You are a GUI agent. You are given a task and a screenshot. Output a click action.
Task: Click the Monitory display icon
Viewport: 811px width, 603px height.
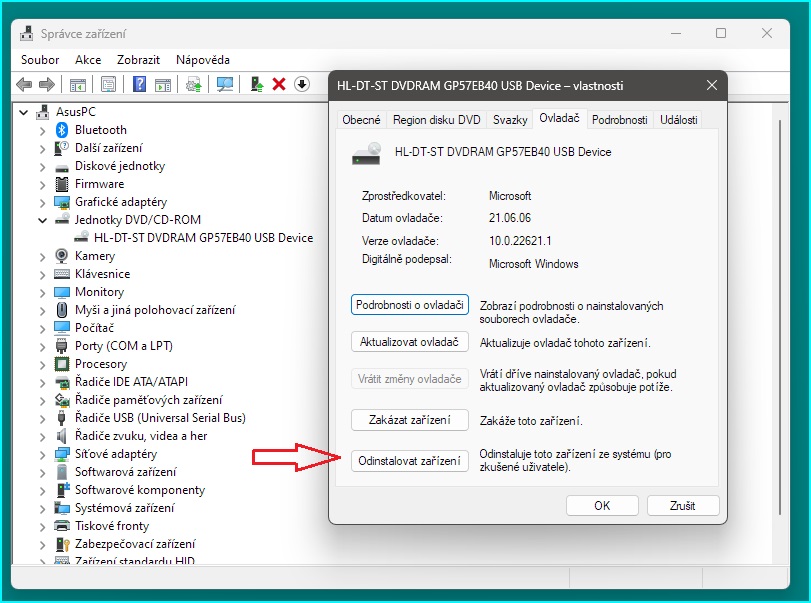click(62, 292)
